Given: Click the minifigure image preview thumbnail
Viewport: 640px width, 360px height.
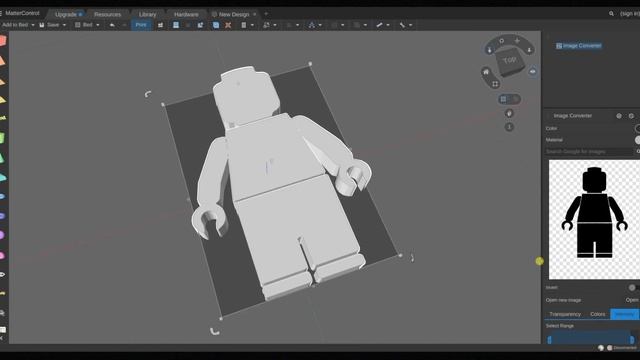Looking at the screenshot, I should (x=594, y=220).
